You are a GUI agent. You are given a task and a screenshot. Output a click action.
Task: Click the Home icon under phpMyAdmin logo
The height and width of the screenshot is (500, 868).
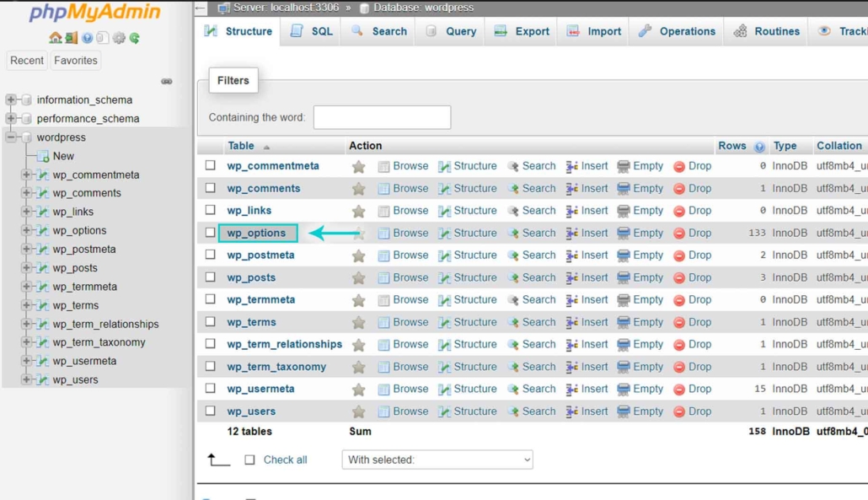pos(55,38)
